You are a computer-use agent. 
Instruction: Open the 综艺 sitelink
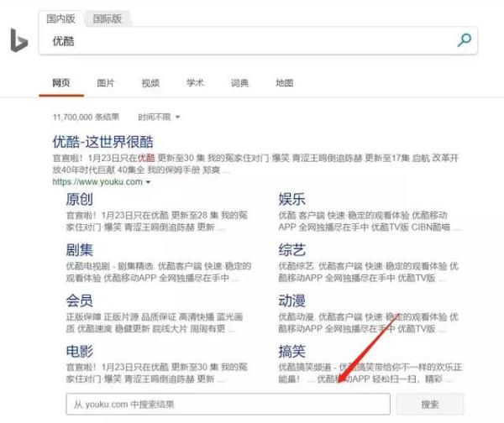[x=291, y=250]
